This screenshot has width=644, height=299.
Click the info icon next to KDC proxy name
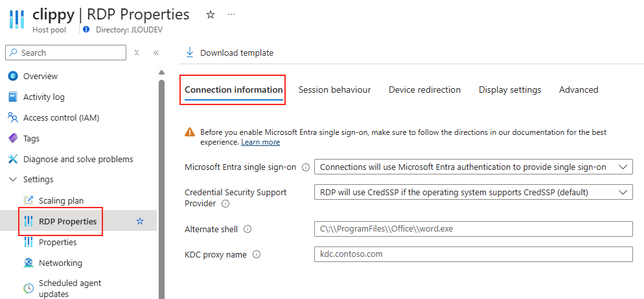pyautogui.click(x=257, y=255)
